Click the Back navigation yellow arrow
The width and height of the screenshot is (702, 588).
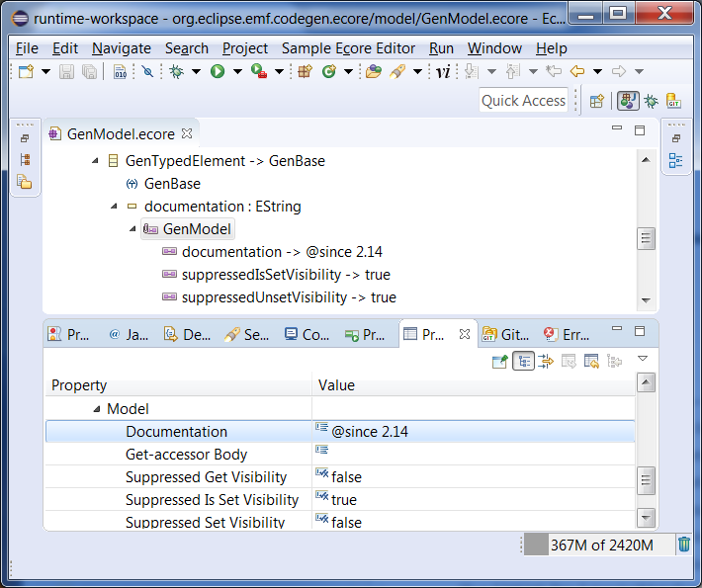577,71
